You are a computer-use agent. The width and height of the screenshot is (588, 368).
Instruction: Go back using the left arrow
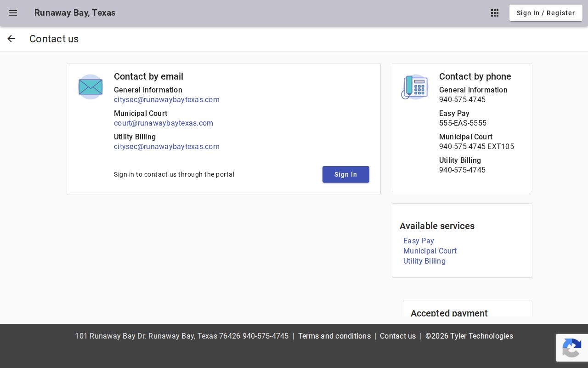tap(11, 39)
